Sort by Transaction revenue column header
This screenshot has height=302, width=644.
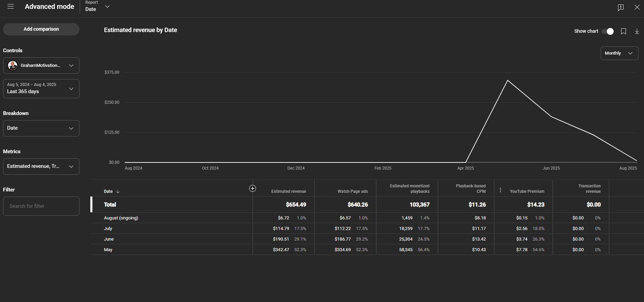click(x=589, y=189)
